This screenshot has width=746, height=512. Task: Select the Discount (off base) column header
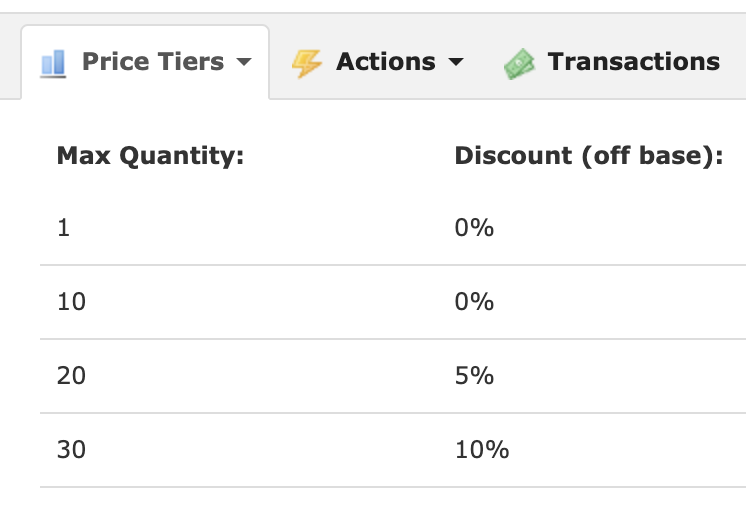[589, 156]
